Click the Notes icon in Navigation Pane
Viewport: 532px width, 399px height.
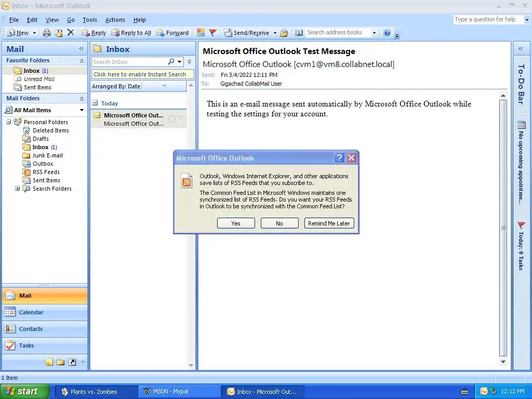(x=49, y=362)
